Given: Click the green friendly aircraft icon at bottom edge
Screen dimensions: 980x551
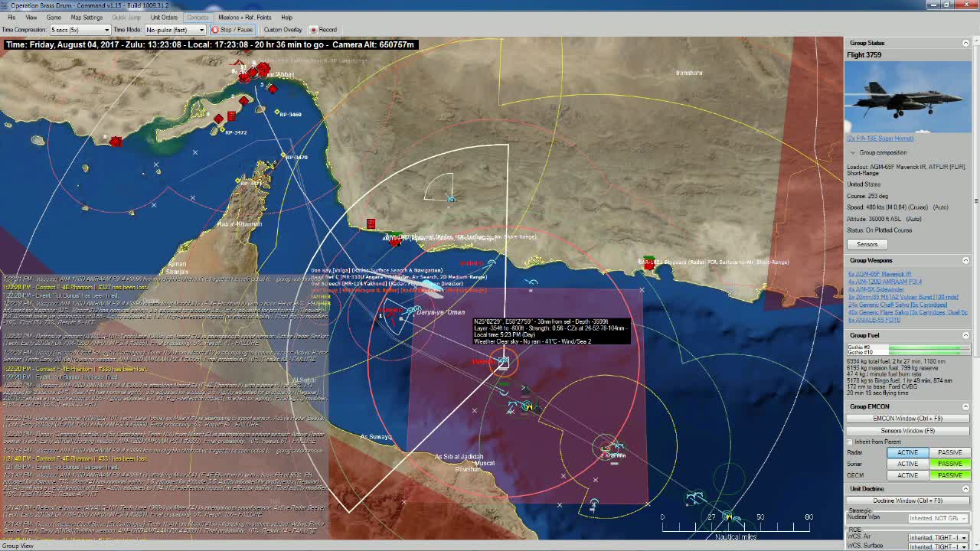Looking at the screenshot, I should pos(728,517).
